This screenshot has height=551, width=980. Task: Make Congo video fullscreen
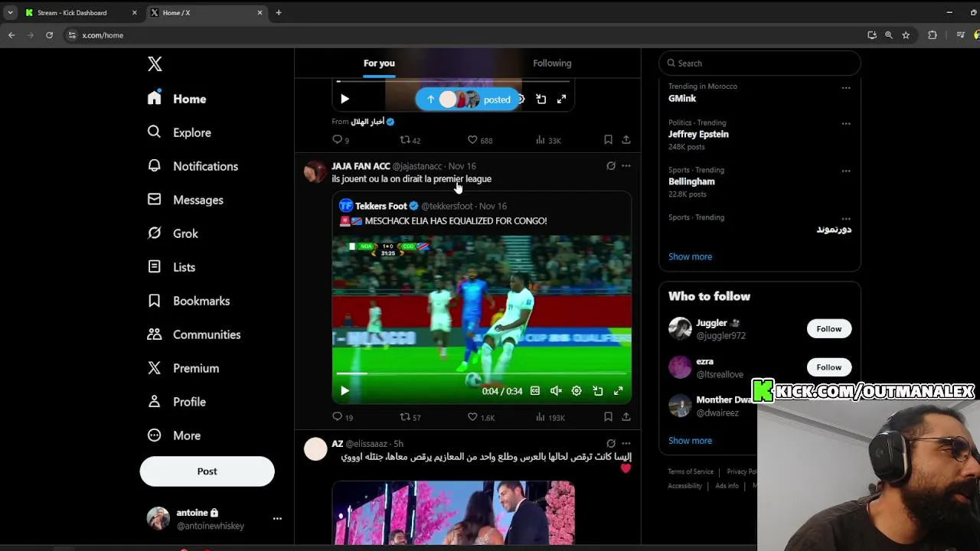[x=619, y=391]
